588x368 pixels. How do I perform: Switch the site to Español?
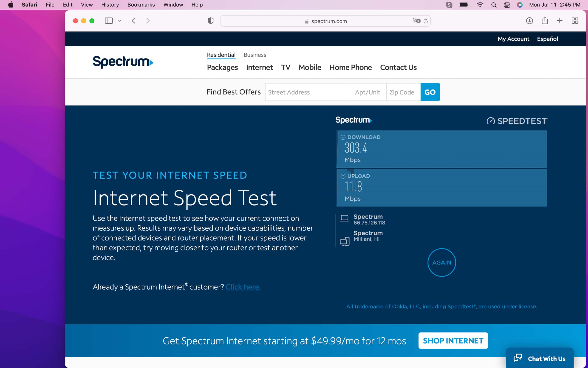pyautogui.click(x=547, y=39)
